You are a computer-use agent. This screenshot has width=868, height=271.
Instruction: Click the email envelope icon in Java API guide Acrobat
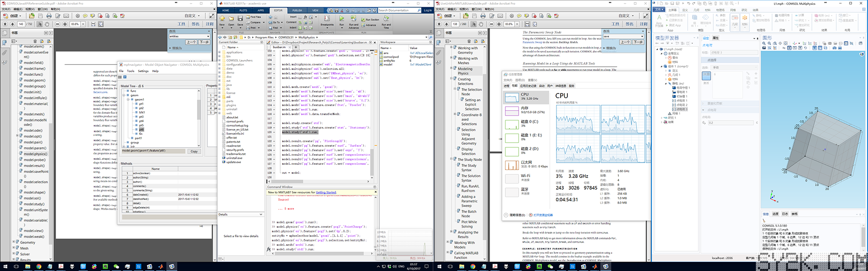tap(66, 16)
